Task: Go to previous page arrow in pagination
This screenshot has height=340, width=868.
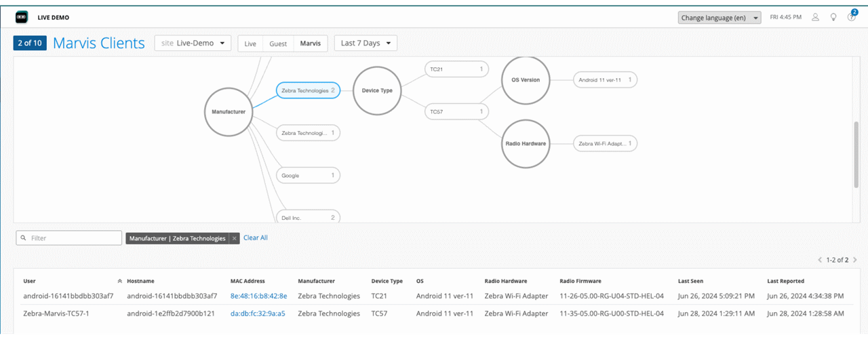Action: click(820, 260)
